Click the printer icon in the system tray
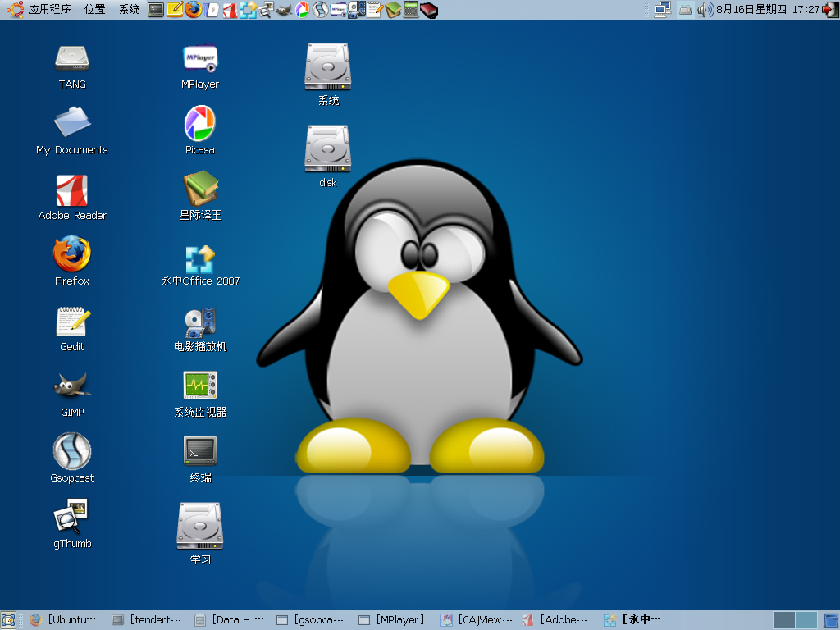Viewport: 840px width, 630px height. pos(686,10)
